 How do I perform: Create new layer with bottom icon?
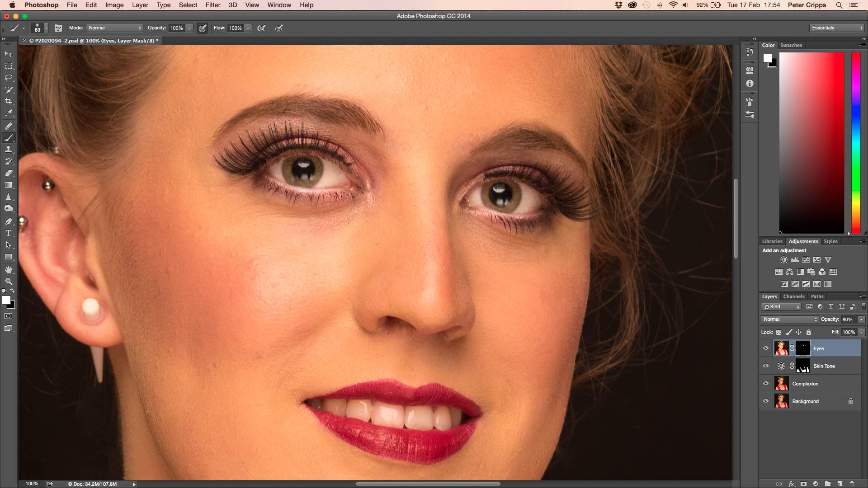840,483
